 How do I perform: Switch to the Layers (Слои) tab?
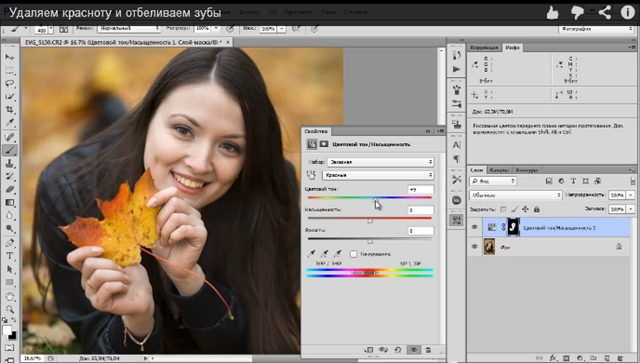[476, 170]
